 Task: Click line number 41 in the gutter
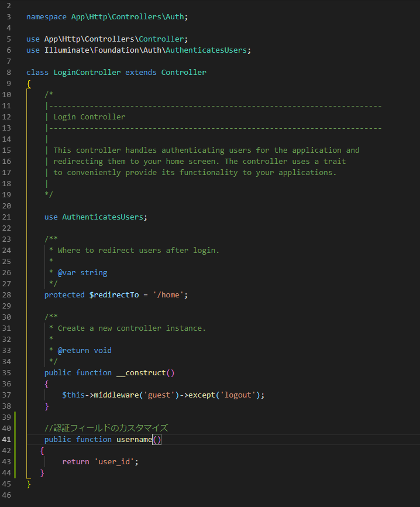pyautogui.click(x=7, y=439)
